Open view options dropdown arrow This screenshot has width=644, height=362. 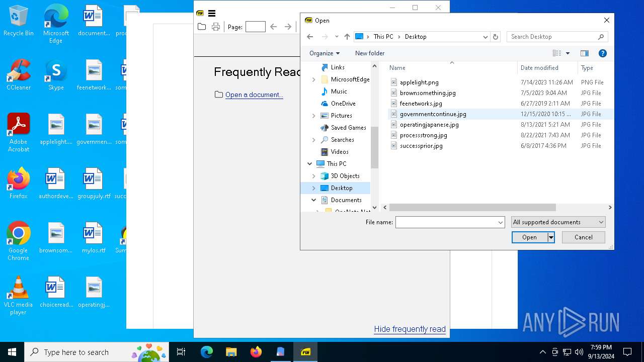[x=568, y=53]
